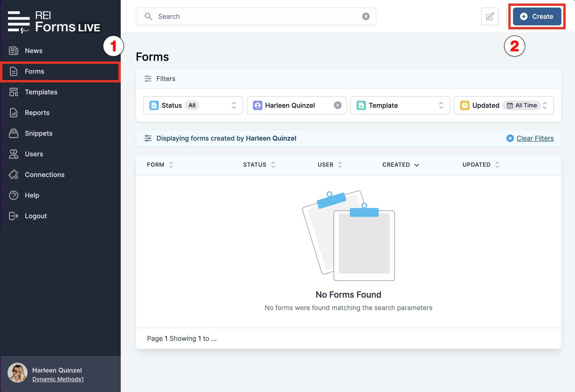
Task: Click the Clear Filters link
Action: pyautogui.click(x=535, y=138)
